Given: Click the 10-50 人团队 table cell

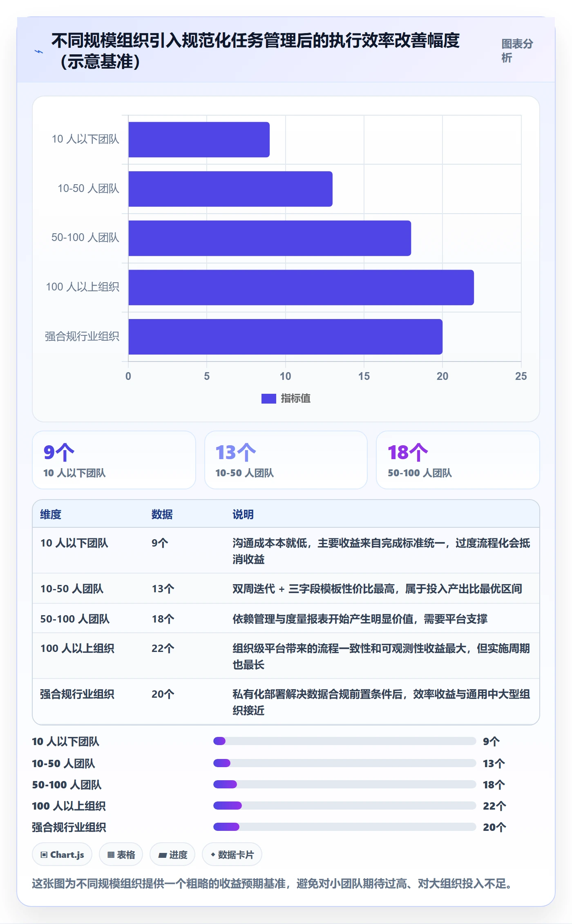Looking at the screenshot, I should (72, 589).
